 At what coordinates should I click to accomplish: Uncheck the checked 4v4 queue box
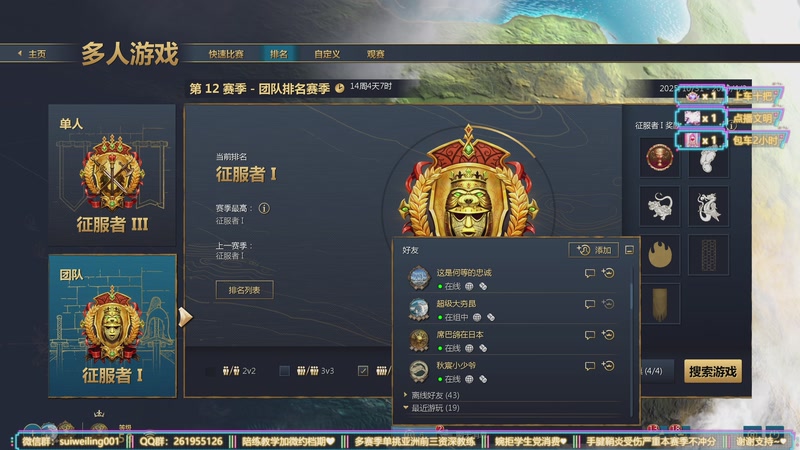point(363,371)
